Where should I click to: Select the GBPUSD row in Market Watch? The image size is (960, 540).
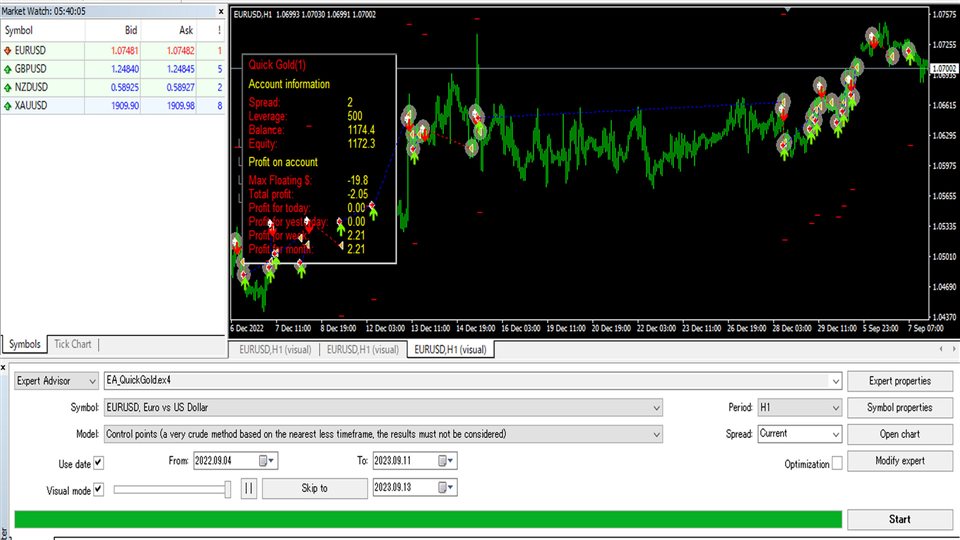pos(113,69)
